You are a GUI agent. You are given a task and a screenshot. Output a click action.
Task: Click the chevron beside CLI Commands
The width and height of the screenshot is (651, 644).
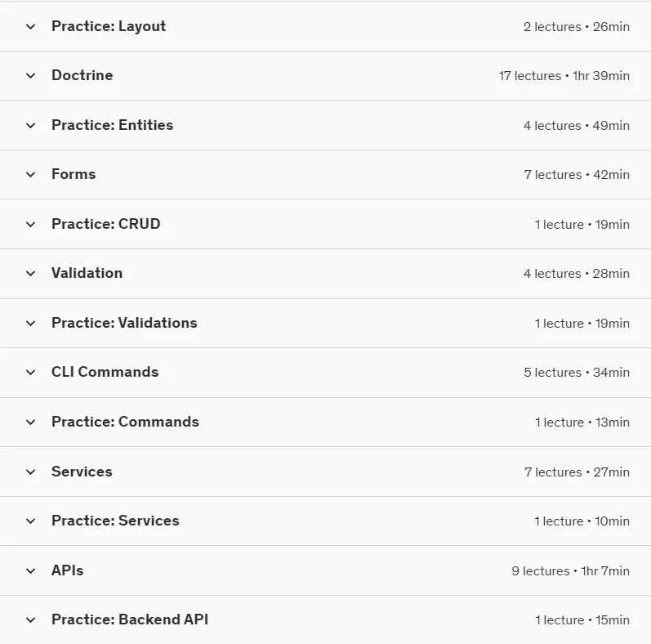coord(30,373)
